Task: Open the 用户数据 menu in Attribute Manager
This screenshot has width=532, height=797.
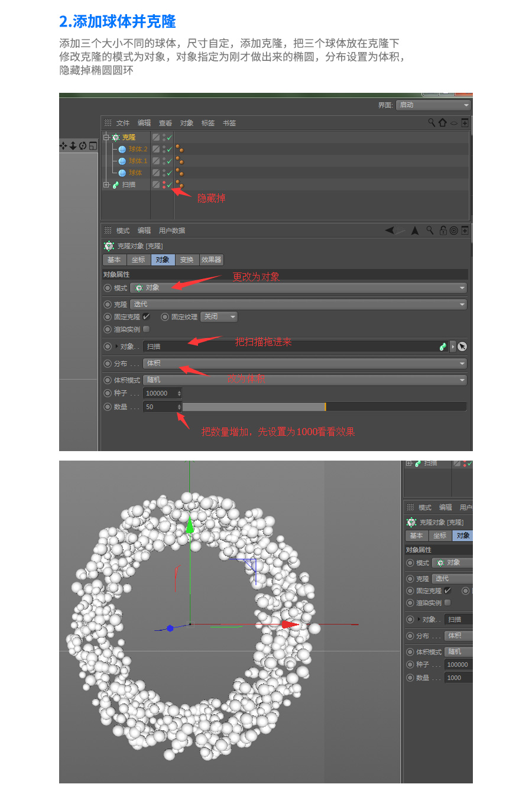Action: (172, 231)
